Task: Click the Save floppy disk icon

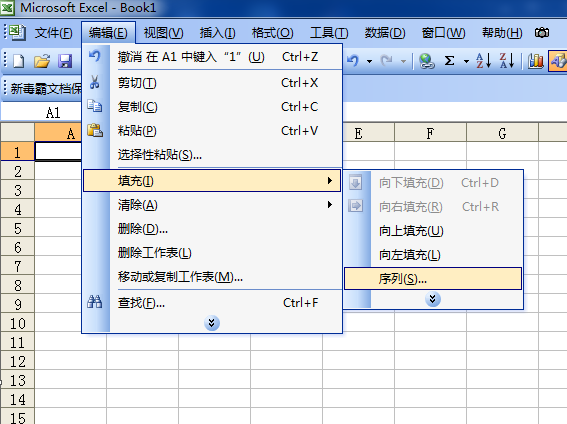Action: click(65, 61)
